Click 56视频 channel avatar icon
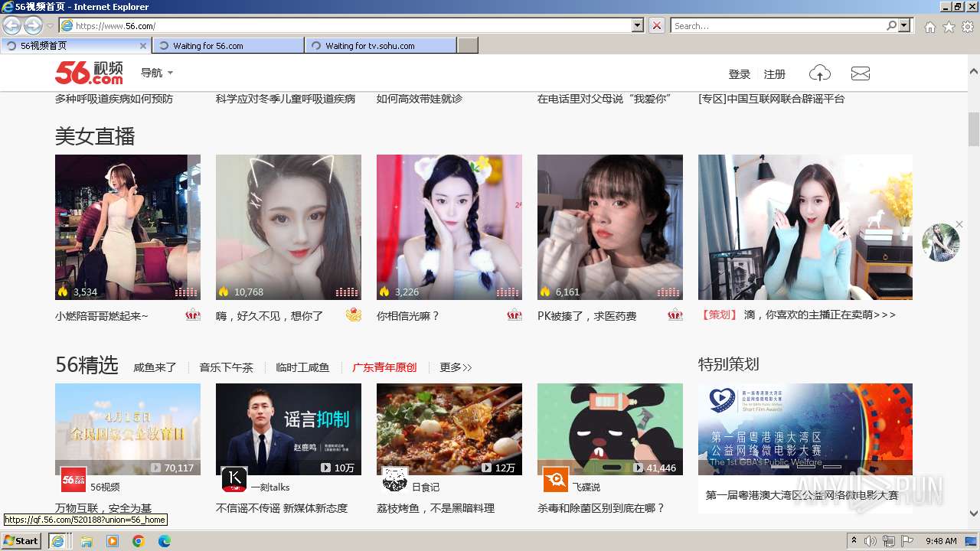The height and width of the screenshot is (551, 980). click(x=73, y=479)
